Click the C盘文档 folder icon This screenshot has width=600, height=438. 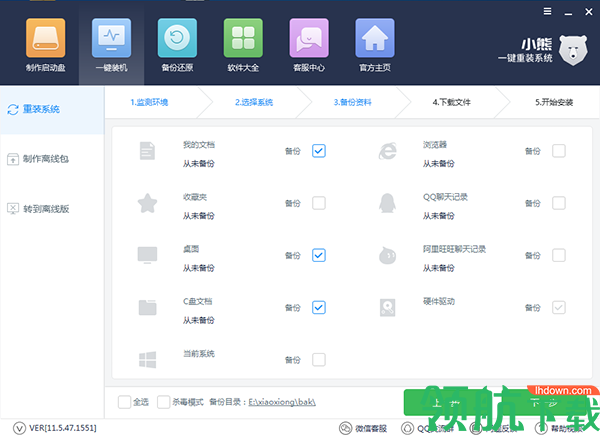coord(147,308)
